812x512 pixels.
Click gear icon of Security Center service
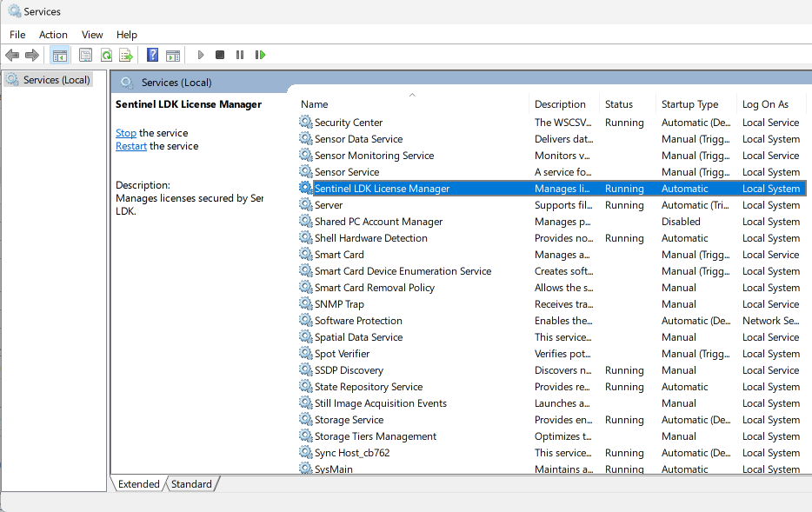(x=305, y=123)
